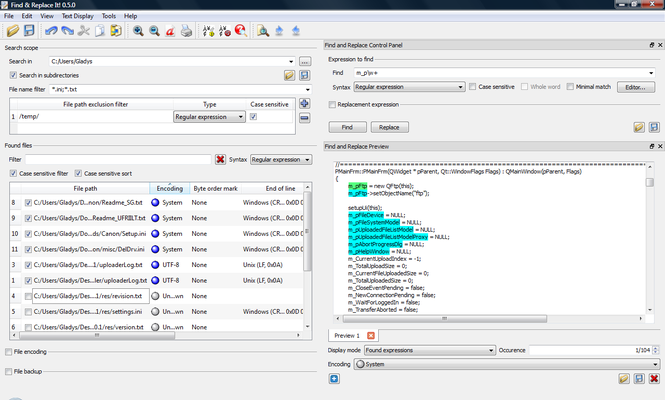Viewport: 665px width, 400px height.
Task: Open the Display mode dropdown
Action: click(x=430, y=350)
